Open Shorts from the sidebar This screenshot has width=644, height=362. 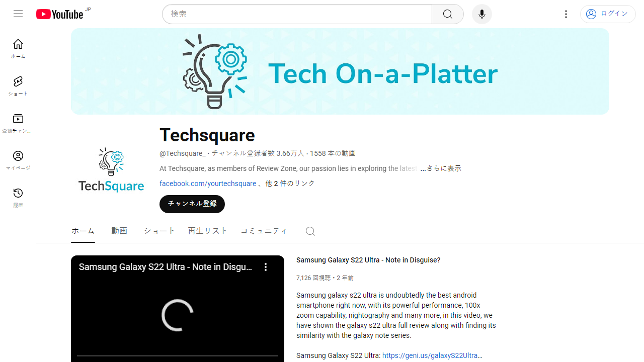tap(18, 85)
